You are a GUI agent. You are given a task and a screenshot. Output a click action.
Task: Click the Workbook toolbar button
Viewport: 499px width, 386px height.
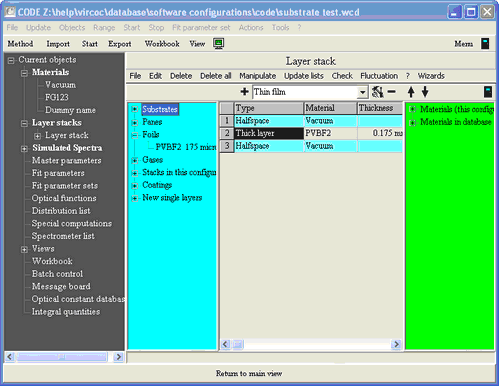tap(162, 44)
